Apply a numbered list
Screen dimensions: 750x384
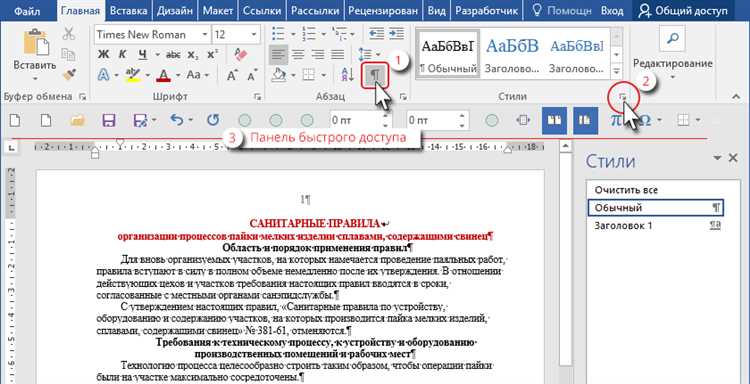(x=308, y=34)
